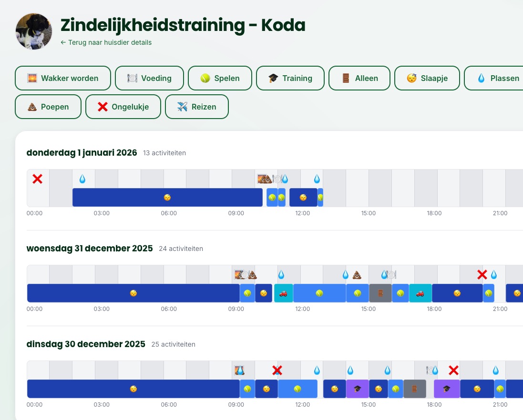Click the blue play block after noon Thursday
Viewport: 523px width, 420px height.
[x=320, y=197]
